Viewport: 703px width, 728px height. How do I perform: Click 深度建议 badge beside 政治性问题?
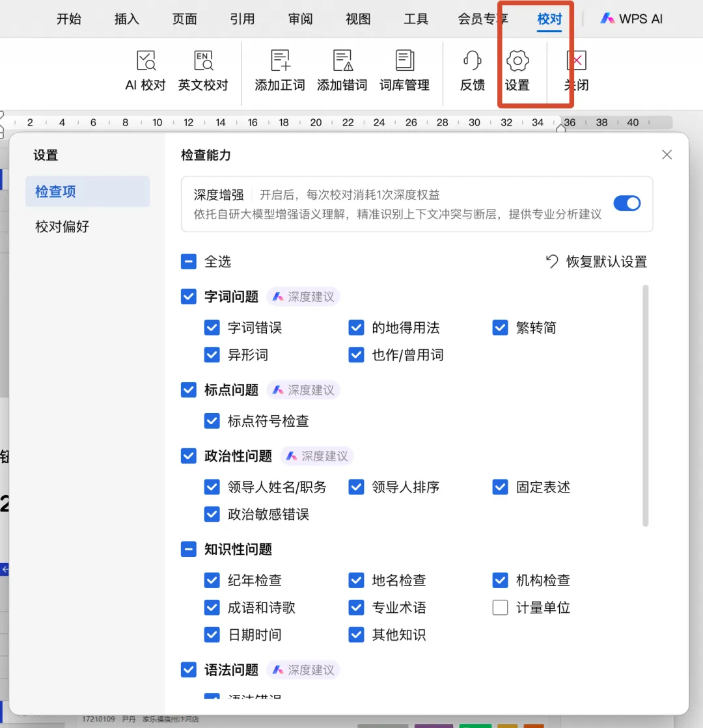[x=317, y=456]
